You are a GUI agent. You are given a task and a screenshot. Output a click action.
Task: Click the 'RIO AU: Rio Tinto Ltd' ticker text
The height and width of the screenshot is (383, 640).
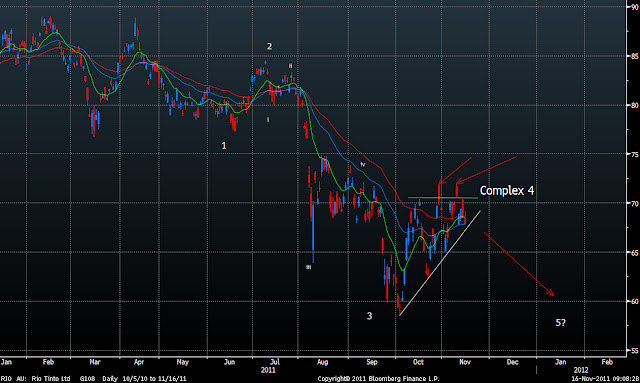(36, 379)
